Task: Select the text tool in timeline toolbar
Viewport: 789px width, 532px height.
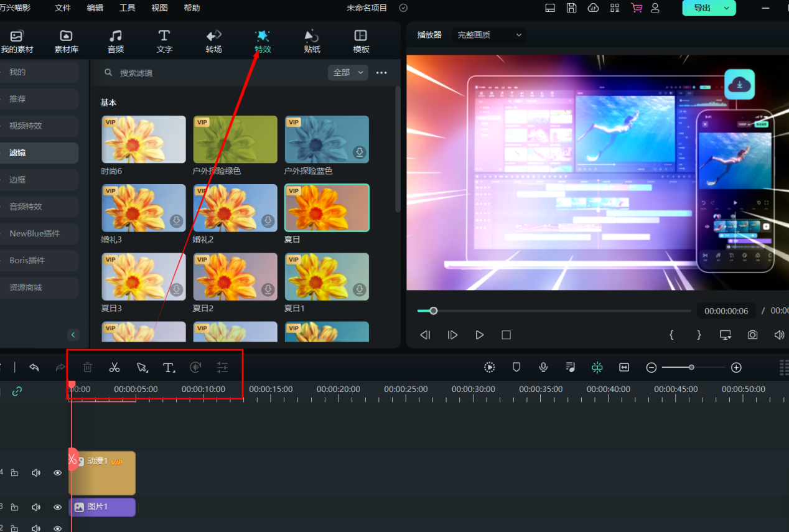Action: click(168, 368)
